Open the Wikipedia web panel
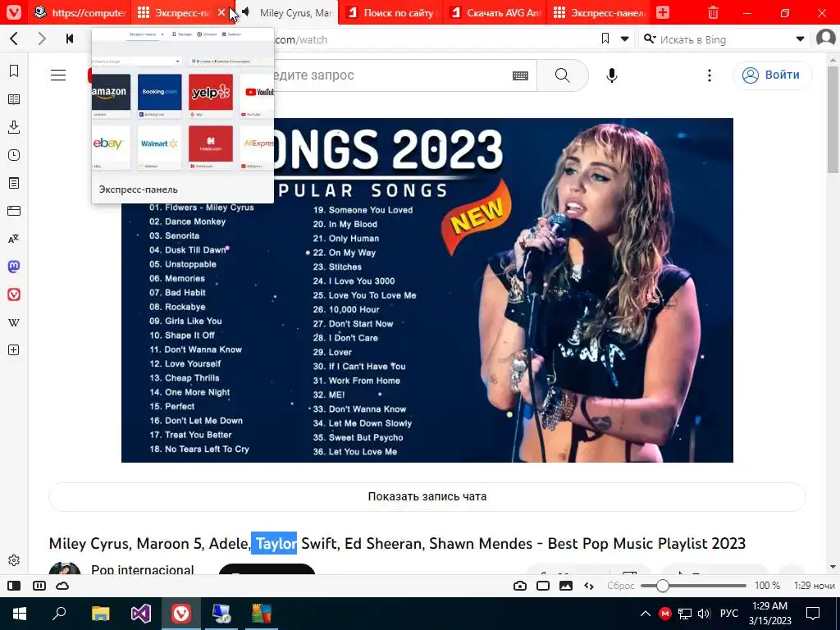The width and height of the screenshot is (840, 630). coord(14,322)
